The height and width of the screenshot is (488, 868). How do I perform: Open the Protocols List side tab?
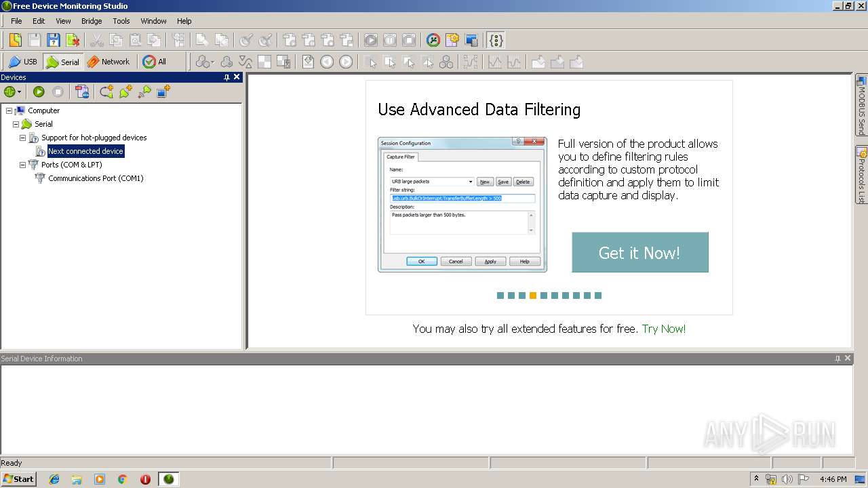[861, 175]
